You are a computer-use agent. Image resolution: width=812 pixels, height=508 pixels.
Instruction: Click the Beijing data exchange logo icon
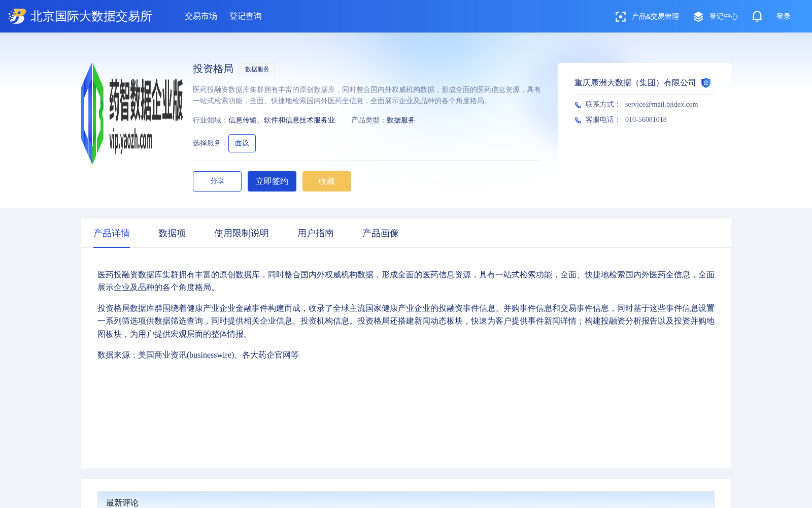pos(17,16)
